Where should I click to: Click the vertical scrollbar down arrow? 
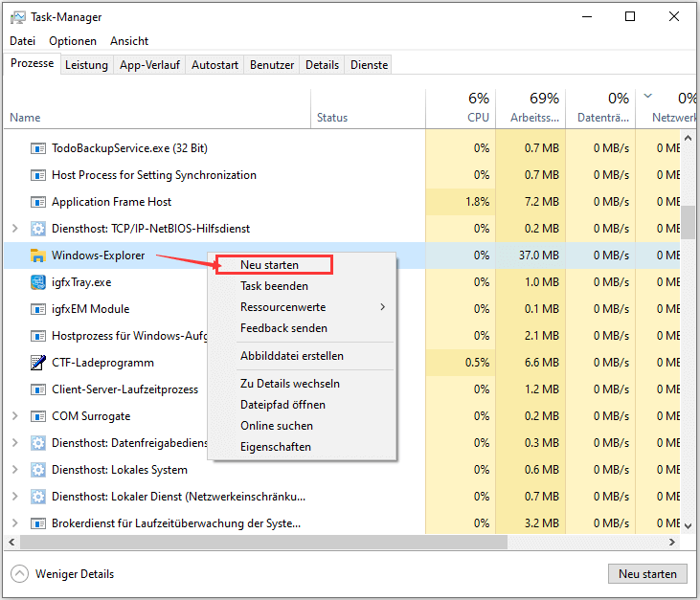688,526
